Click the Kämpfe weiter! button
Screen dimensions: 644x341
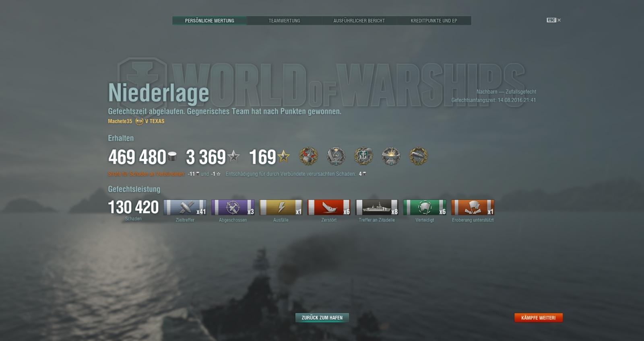click(x=538, y=318)
